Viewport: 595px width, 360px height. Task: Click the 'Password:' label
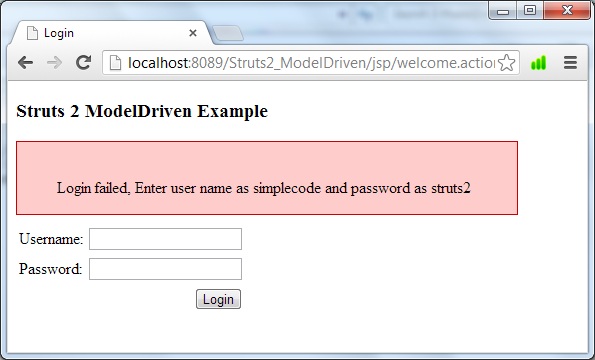point(50,269)
